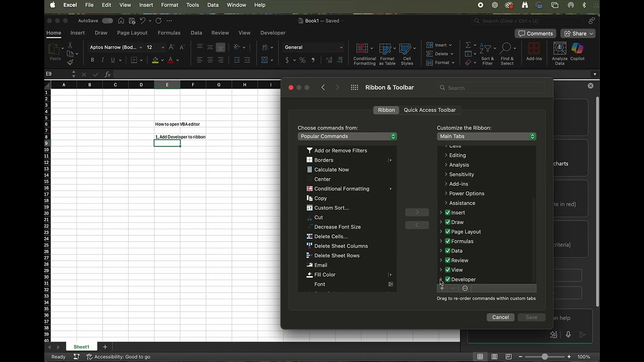
Task: Click the font color swatch in ribbon
Action: coord(171,60)
